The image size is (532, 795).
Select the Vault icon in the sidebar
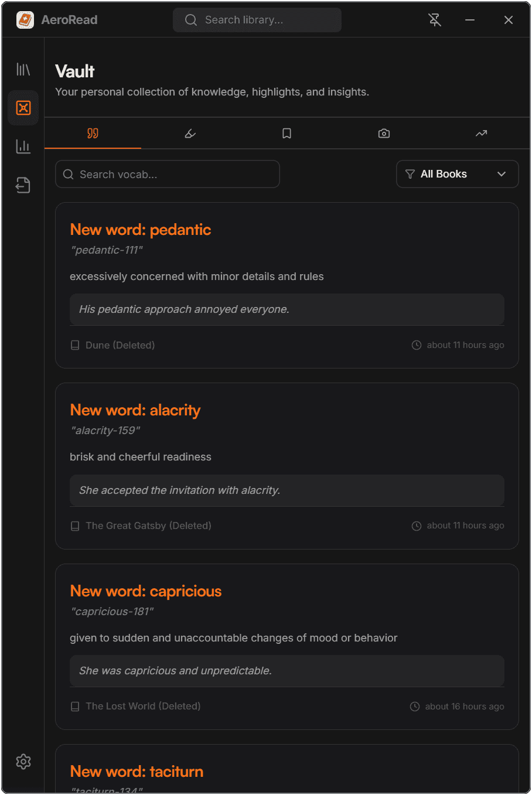coord(23,107)
